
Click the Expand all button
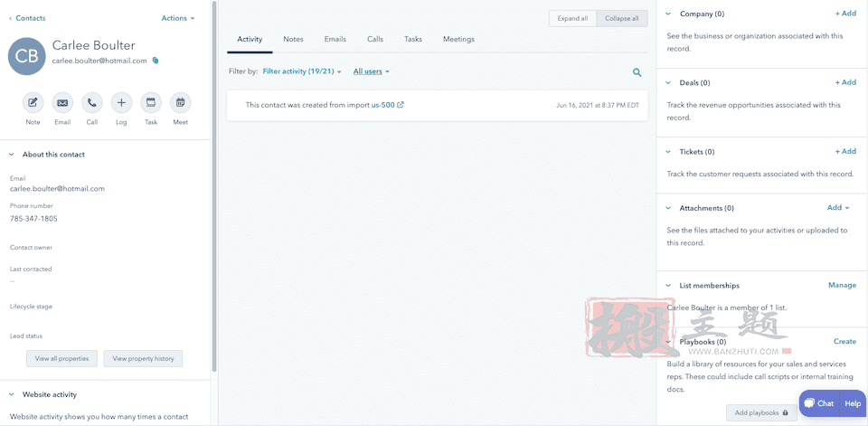(x=572, y=18)
